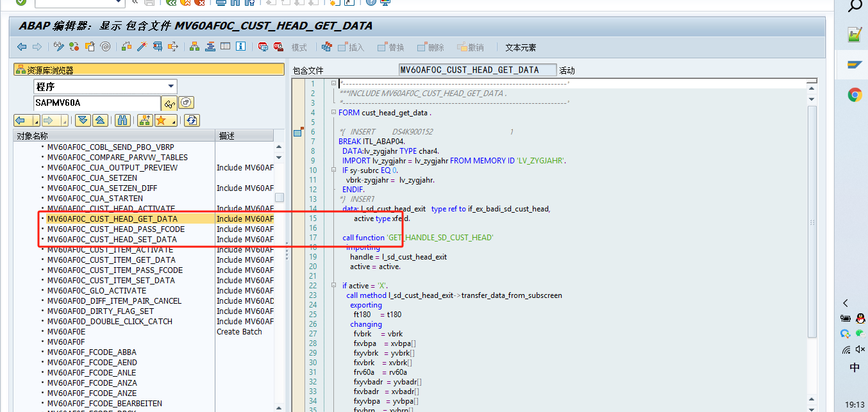Activate program with the magic wand icon
The width and height of the screenshot is (868, 412).
tap(142, 47)
